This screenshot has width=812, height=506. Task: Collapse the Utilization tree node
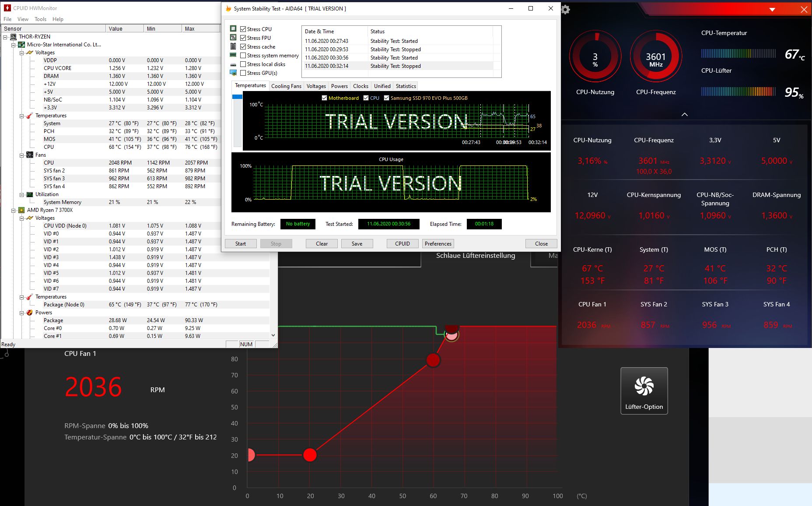pos(21,194)
